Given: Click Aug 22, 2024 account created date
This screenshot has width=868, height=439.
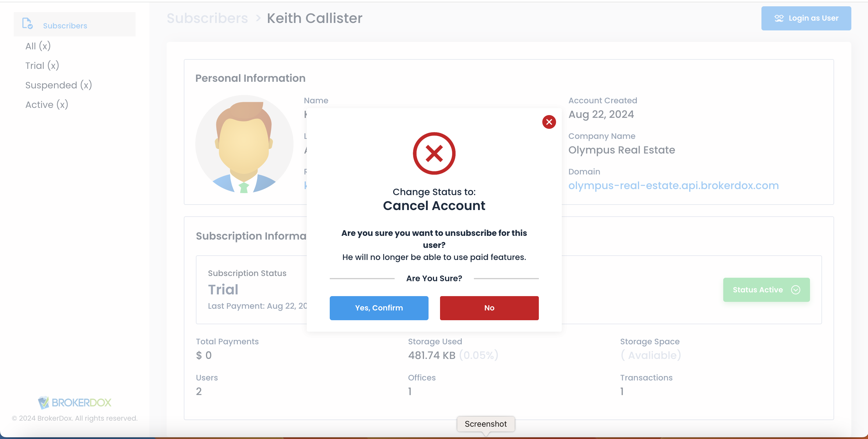Looking at the screenshot, I should (601, 114).
